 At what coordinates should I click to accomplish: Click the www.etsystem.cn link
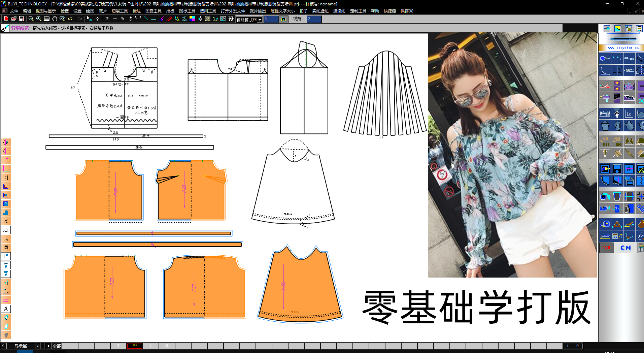(623, 48)
